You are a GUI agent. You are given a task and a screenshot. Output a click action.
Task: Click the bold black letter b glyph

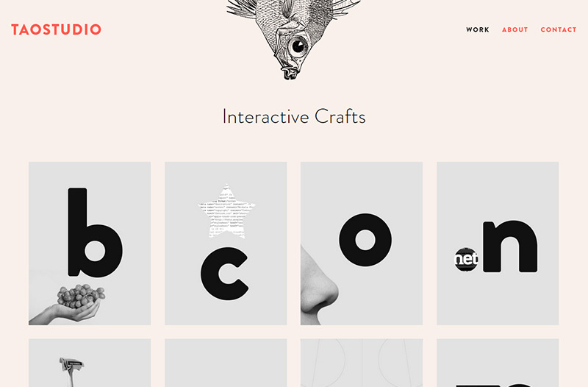95,232
